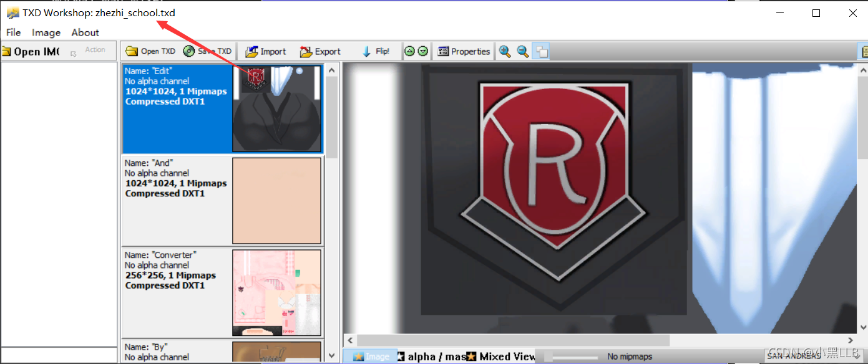Viewport: 868px width, 364px height.
Task: Open the Image menu
Action: tap(46, 32)
